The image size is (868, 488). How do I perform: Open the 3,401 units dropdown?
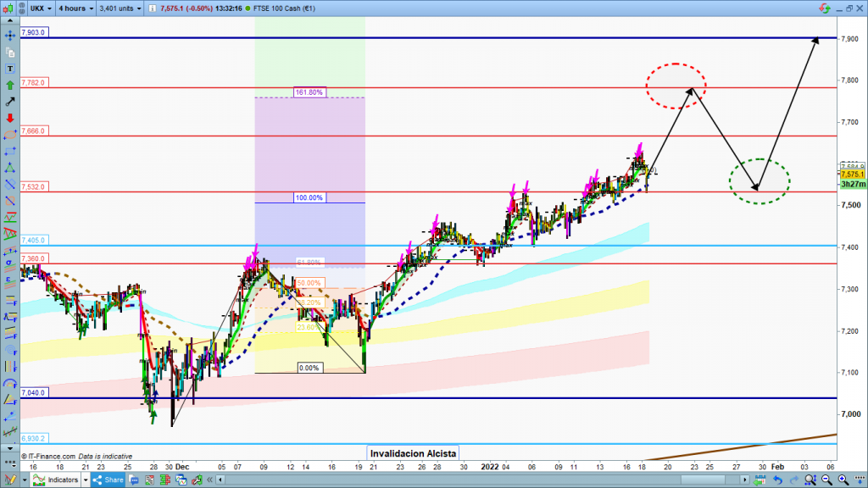pyautogui.click(x=119, y=8)
